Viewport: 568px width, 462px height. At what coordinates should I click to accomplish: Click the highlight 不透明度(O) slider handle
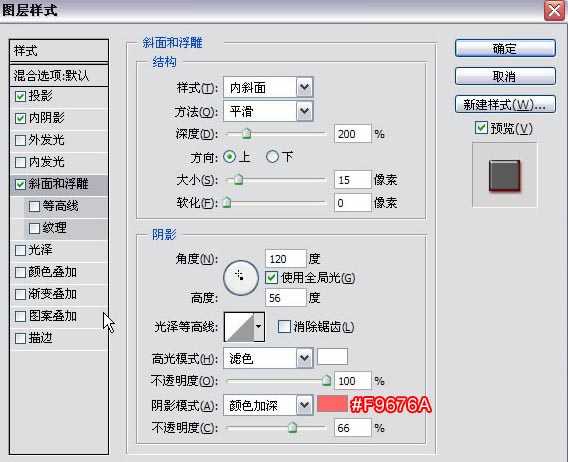(x=326, y=380)
